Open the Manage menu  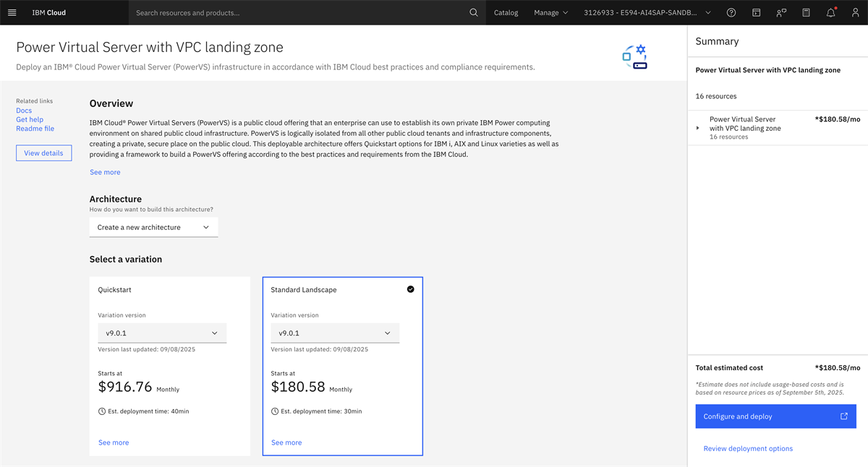(550, 12)
